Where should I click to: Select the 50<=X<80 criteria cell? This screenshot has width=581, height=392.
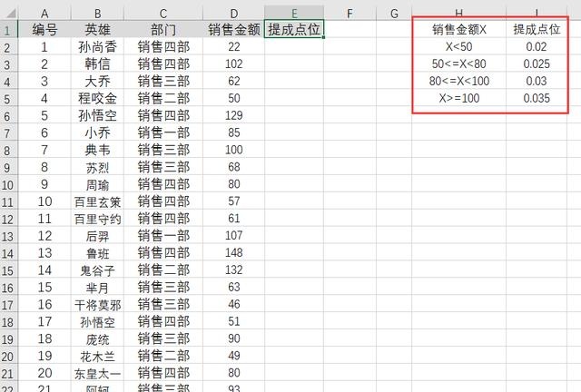[x=459, y=64]
